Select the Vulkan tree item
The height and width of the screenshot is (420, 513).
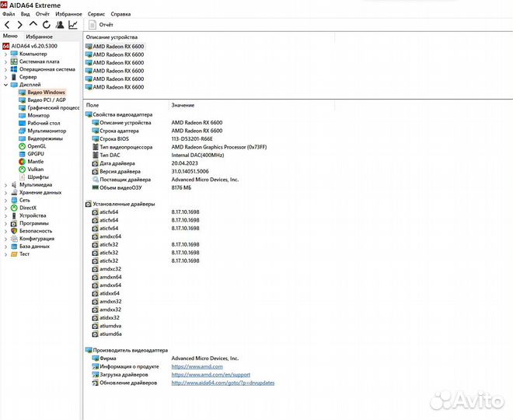click(36, 169)
